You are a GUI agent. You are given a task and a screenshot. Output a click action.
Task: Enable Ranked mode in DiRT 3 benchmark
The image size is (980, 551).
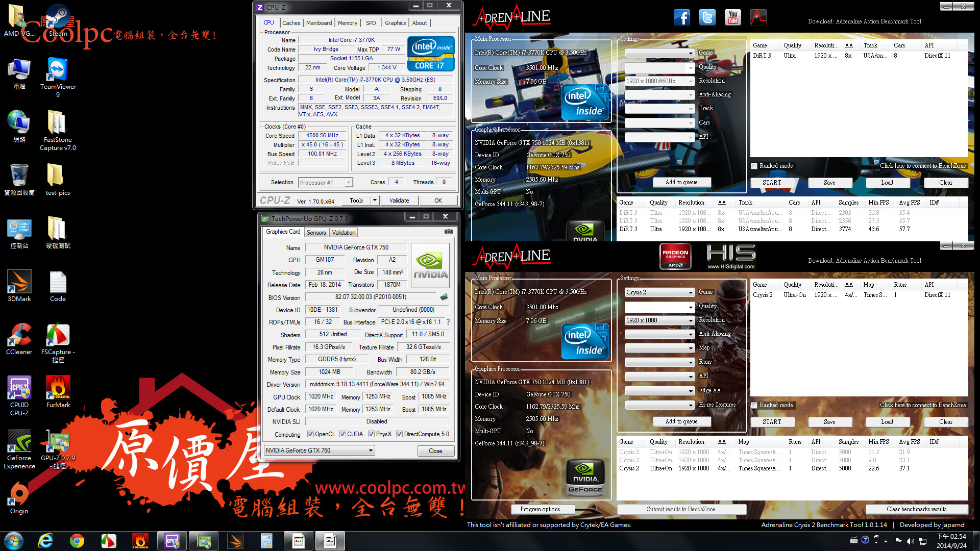tap(754, 166)
